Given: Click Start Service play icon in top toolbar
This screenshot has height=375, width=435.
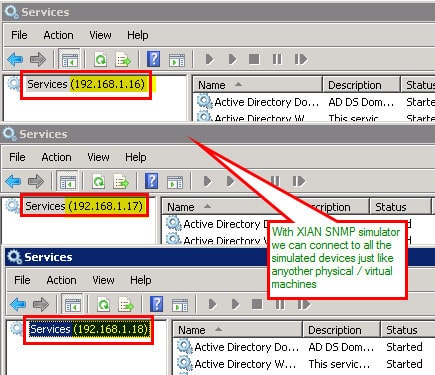Looking at the screenshot, I should (x=210, y=59).
